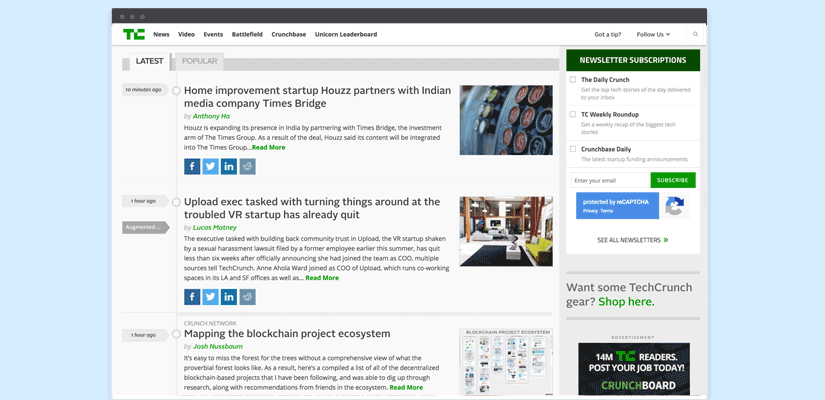Open the Crunchbase menu item
Viewport: 825px width, 400px height.
(x=288, y=34)
